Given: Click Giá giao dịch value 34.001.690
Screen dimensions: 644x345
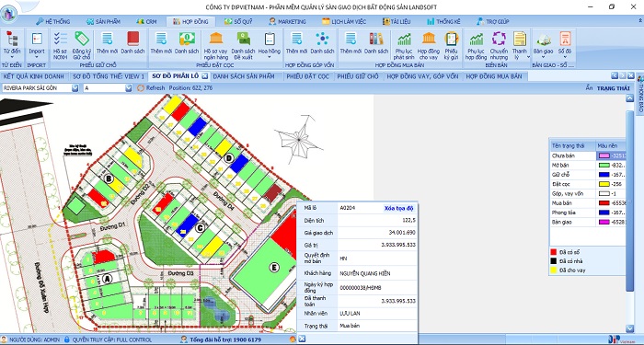Looking at the screenshot, I should click(x=402, y=233).
